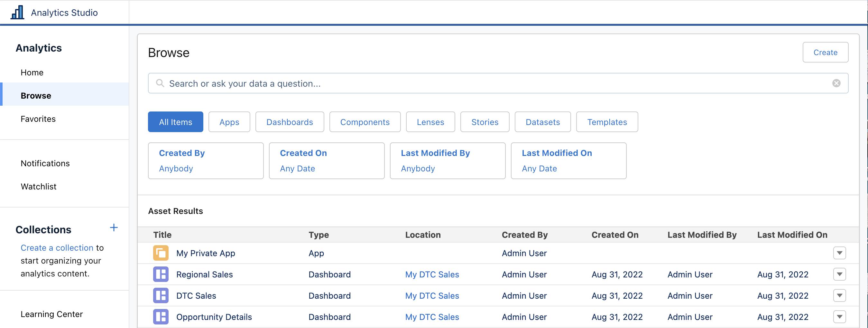Open the row menu for DTC Sales
Image resolution: width=868 pixels, height=328 pixels.
(x=839, y=295)
